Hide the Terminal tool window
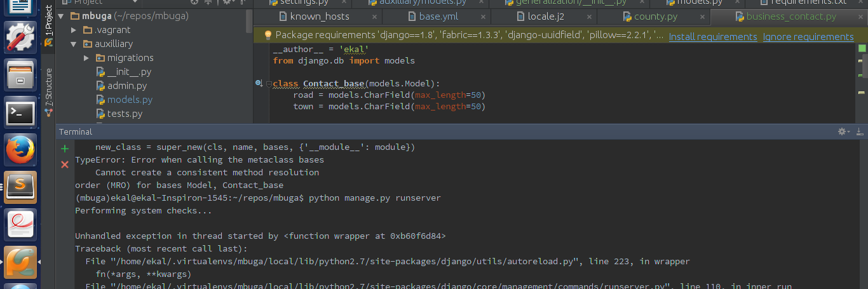This screenshot has height=289, width=868. [860, 131]
